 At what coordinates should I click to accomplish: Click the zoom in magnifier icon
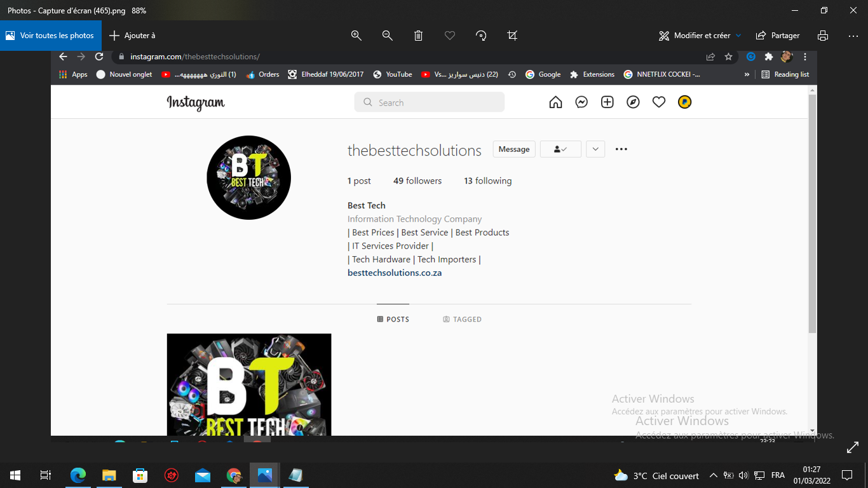[x=356, y=36]
